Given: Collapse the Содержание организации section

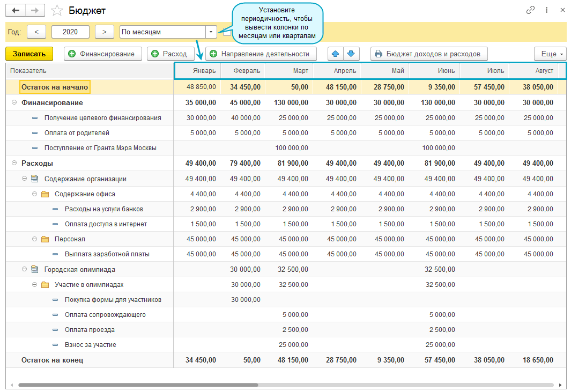Looking at the screenshot, I should pyautogui.click(x=25, y=179).
